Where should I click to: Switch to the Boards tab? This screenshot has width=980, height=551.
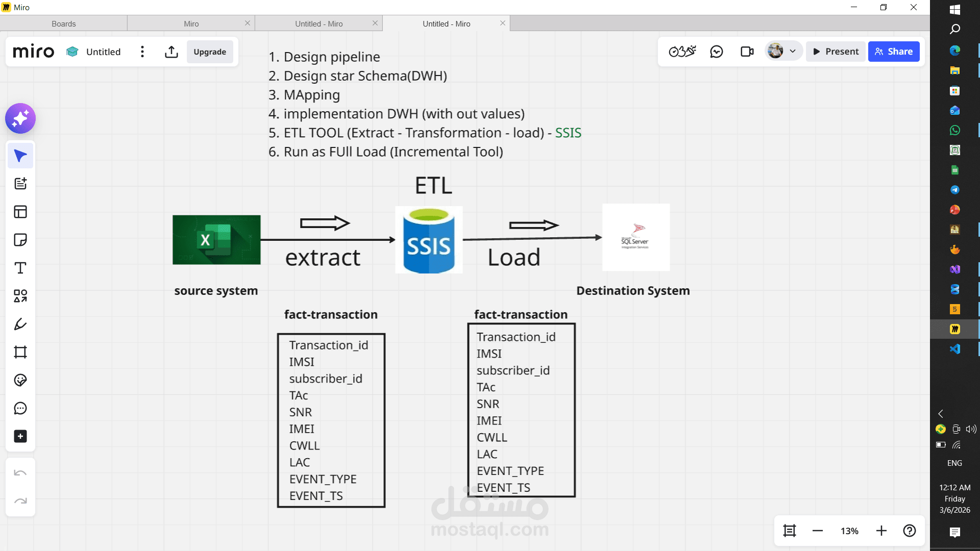(x=63, y=23)
